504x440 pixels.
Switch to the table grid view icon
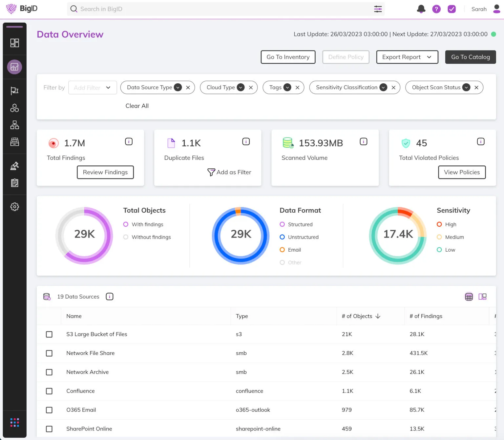(469, 297)
